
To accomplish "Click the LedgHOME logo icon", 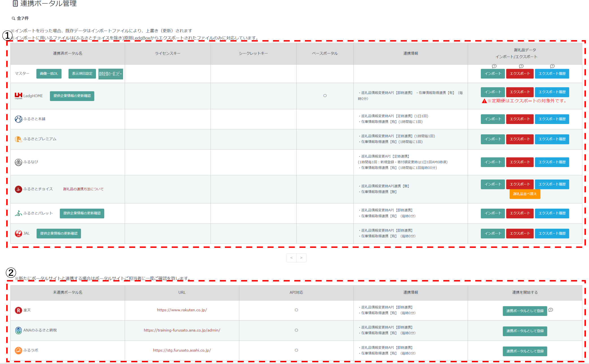I will [x=18, y=96].
